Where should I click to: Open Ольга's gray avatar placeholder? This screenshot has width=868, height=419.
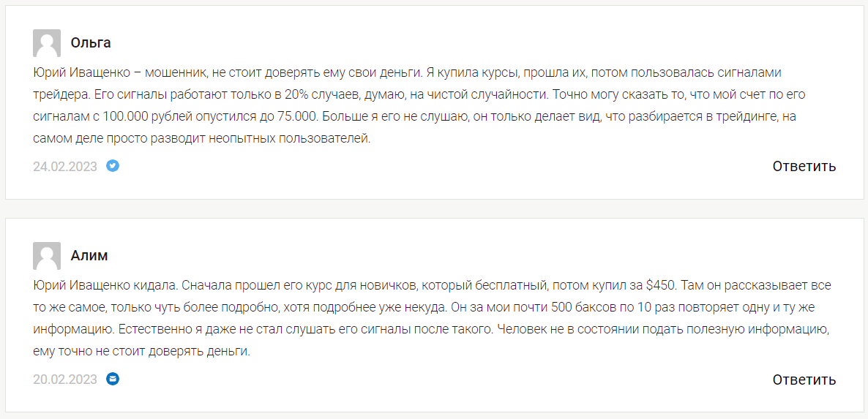click(x=47, y=43)
